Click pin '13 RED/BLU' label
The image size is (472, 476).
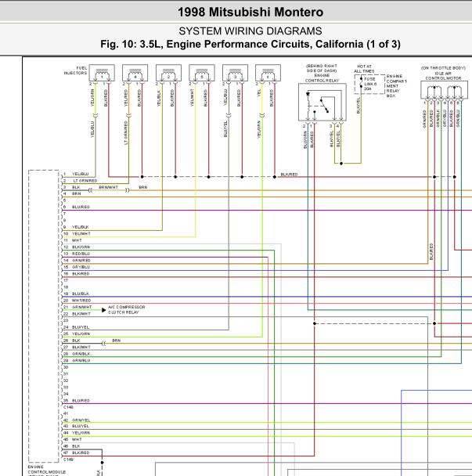coord(77,254)
